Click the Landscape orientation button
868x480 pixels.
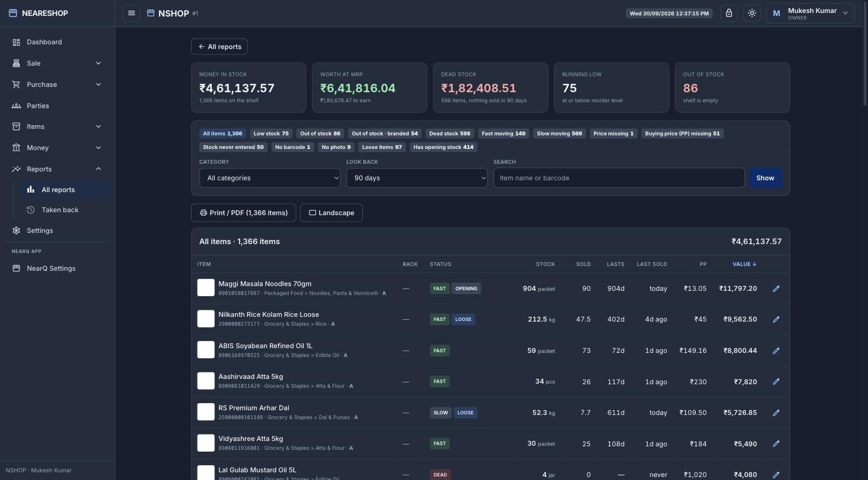pyautogui.click(x=331, y=213)
